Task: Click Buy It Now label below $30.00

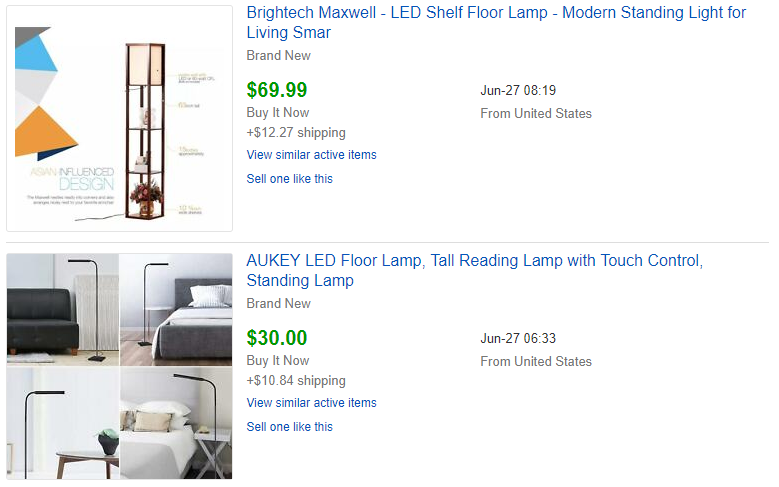Action: pos(278,361)
